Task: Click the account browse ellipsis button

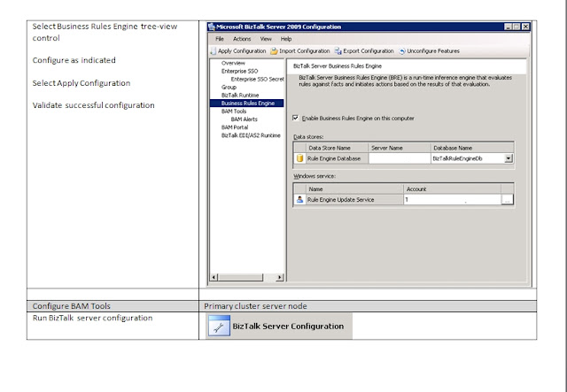Action: (x=507, y=199)
